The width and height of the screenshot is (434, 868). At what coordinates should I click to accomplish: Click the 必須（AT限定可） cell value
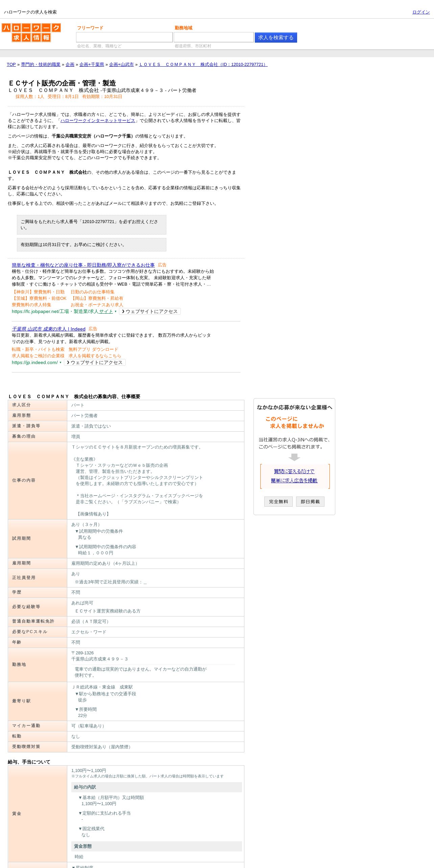[x=91, y=622]
